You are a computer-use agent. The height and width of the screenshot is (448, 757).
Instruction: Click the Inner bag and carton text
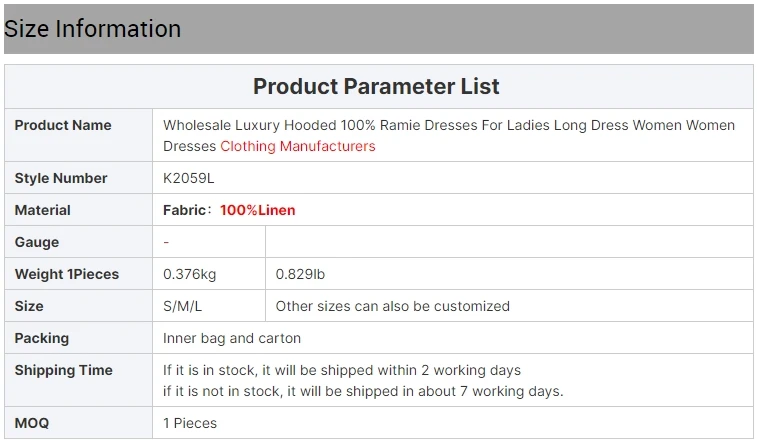(x=232, y=338)
